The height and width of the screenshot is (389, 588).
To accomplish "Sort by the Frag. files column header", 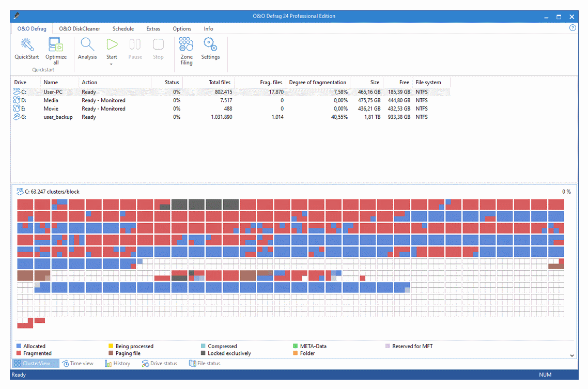I will [260, 82].
